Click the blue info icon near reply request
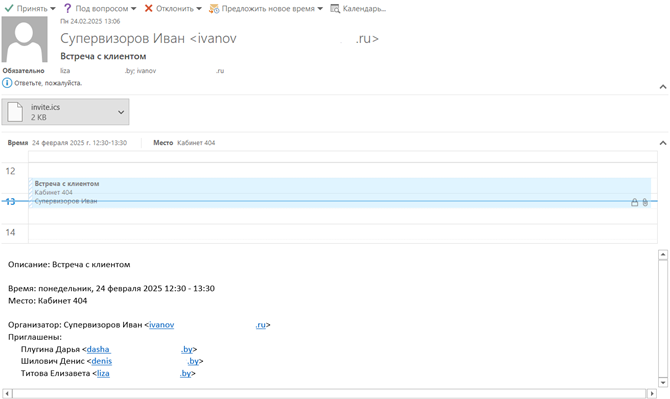 pos(7,83)
